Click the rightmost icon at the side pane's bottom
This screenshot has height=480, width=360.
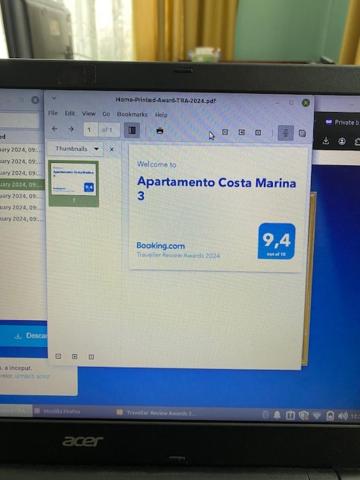pyautogui.click(x=91, y=357)
